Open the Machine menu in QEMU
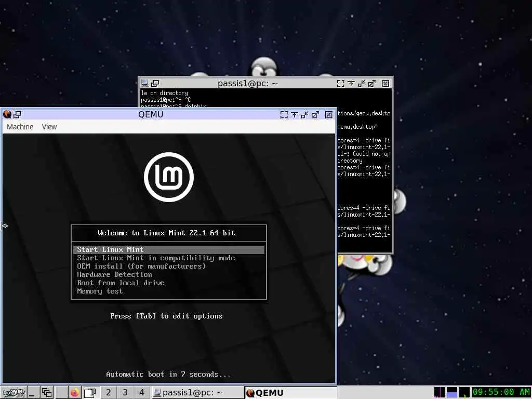This screenshot has width=532, height=399. (20, 127)
